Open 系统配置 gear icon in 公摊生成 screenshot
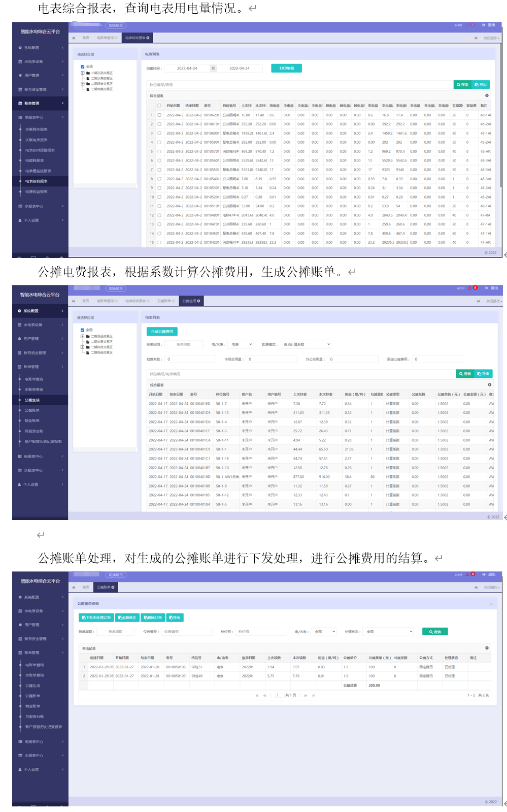 19,311
